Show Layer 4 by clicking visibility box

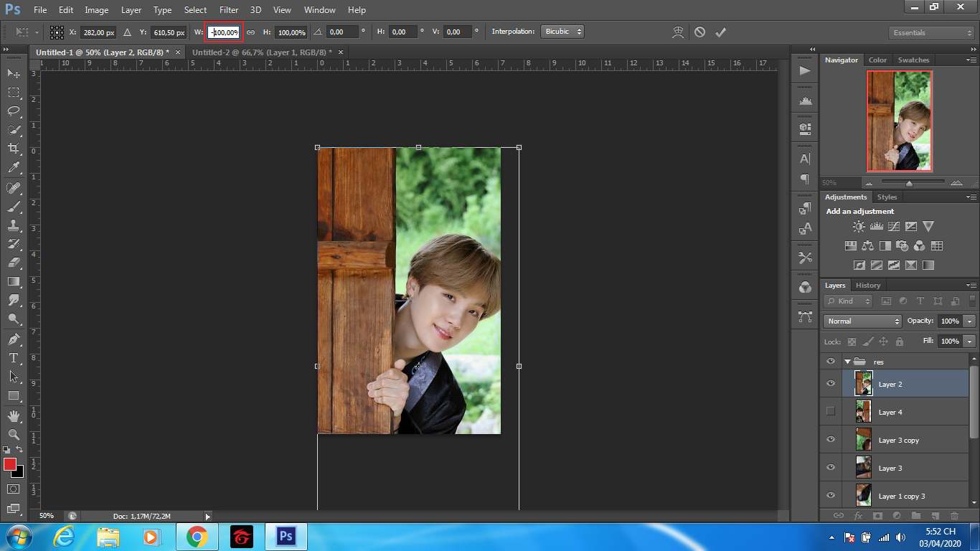pos(831,412)
